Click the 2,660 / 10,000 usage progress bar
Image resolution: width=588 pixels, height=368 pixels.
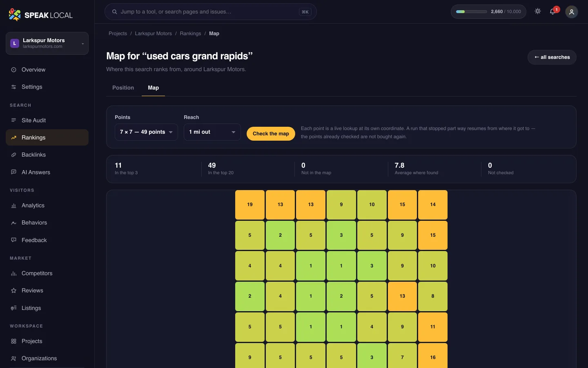(x=472, y=12)
